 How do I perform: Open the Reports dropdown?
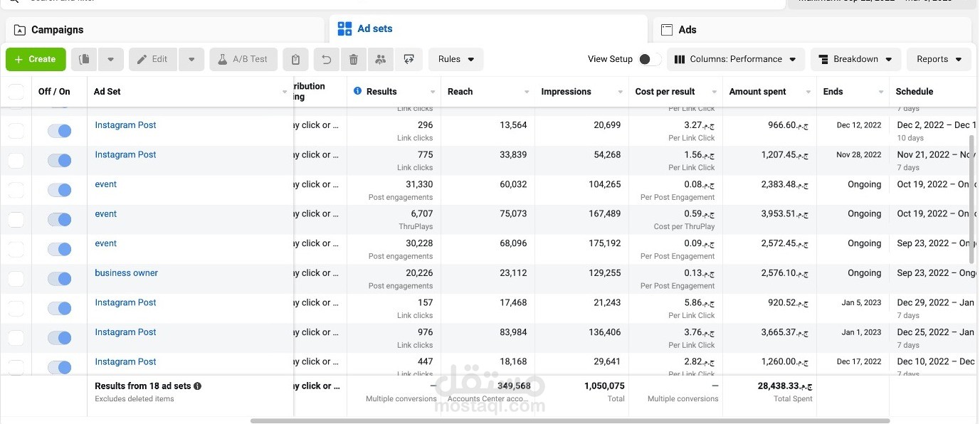point(939,59)
